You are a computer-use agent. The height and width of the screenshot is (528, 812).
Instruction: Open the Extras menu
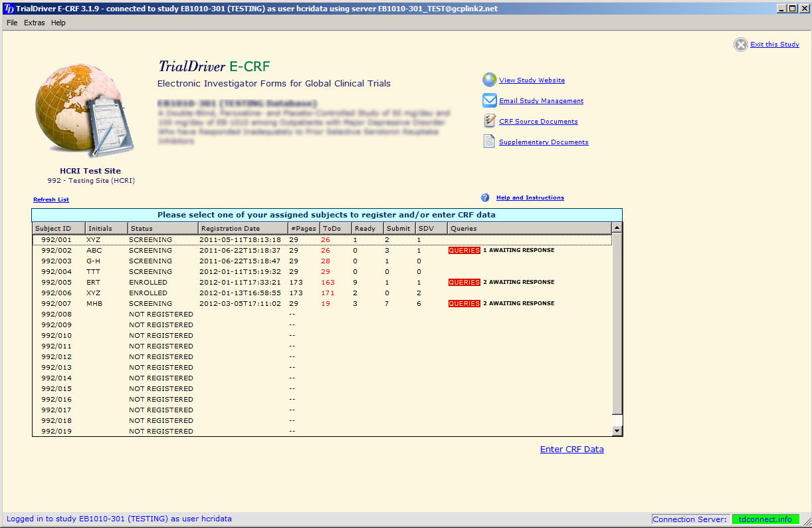[x=35, y=23]
